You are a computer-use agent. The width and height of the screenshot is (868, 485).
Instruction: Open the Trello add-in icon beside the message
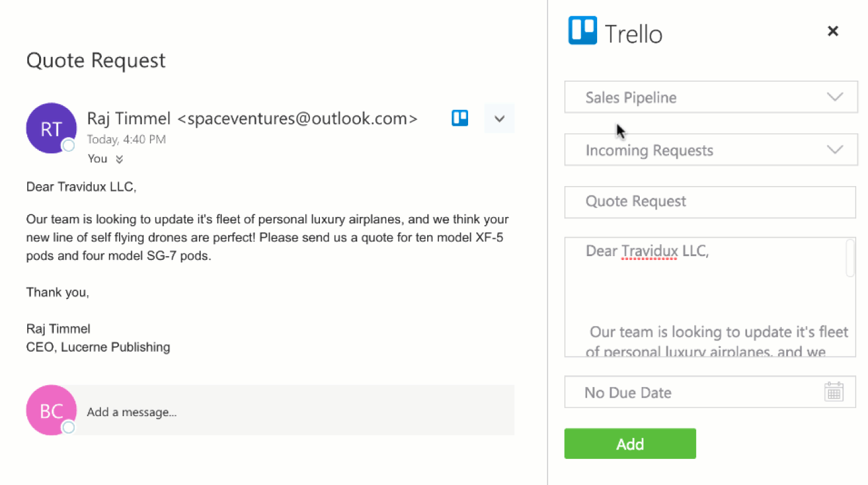pos(459,118)
